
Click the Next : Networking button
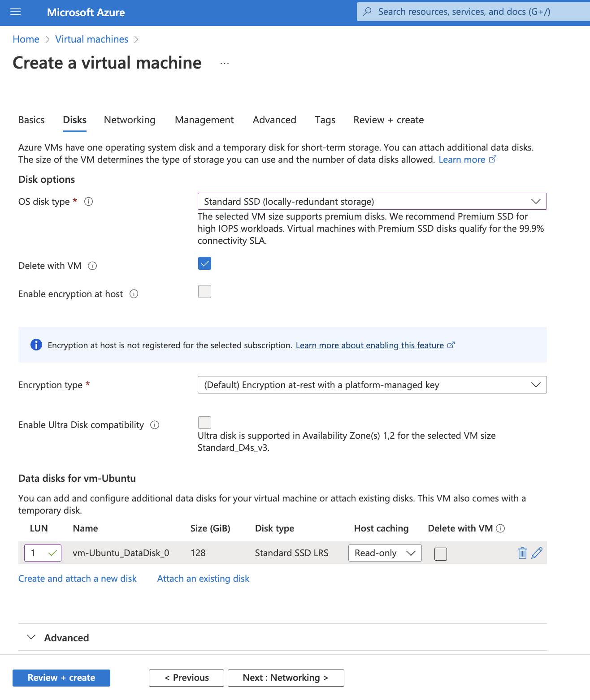pyautogui.click(x=286, y=678)
